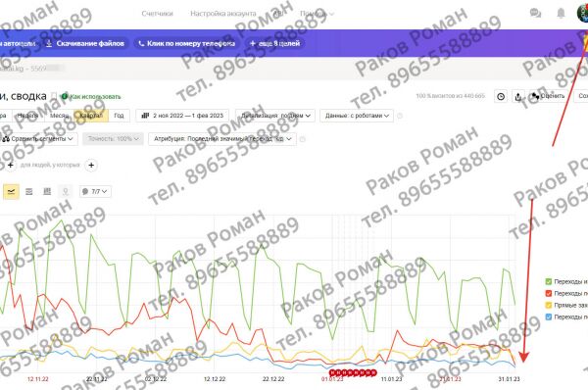Screen dimensions: 588x390
Task: Click the для людей, у которых label
Action: (x=50, y=165)
